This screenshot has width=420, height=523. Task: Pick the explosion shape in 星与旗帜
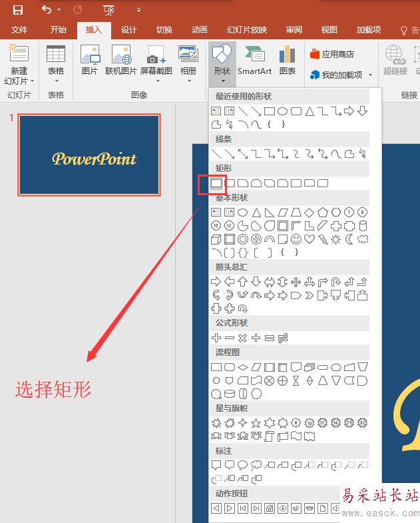click(x=216, y=423)
